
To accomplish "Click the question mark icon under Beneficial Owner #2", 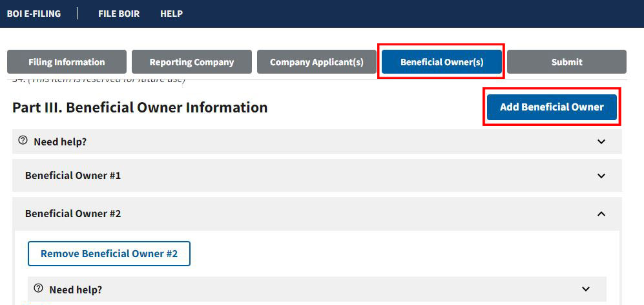I will (x=39, y=289).
